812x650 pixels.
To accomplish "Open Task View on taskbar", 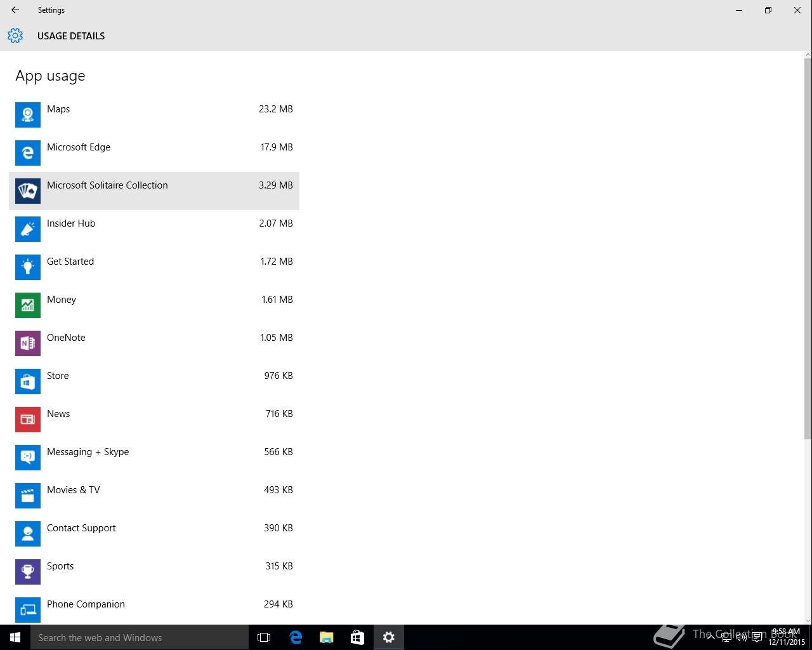I will [x=264, y=637].
